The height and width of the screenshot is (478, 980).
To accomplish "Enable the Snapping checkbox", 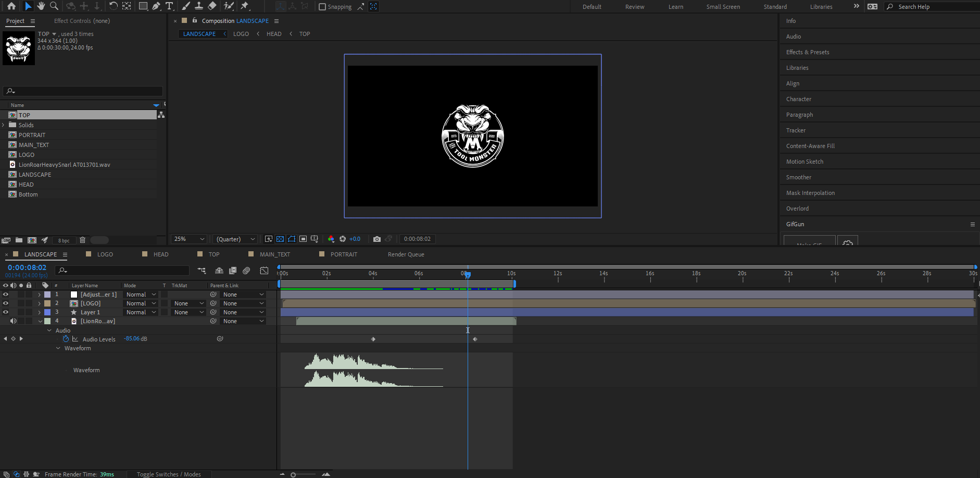I will click(322, 7).
